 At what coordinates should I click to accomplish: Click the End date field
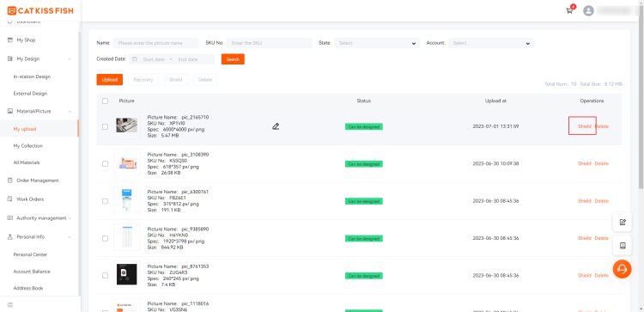[x=188, y=59]
